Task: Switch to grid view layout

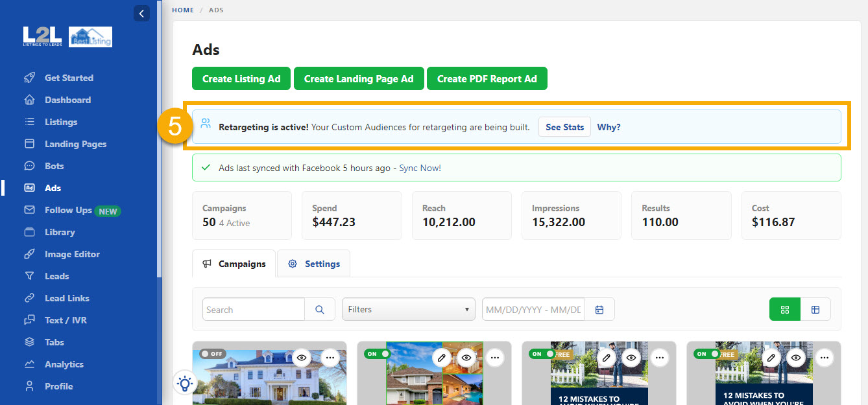Action: (785, 310)
